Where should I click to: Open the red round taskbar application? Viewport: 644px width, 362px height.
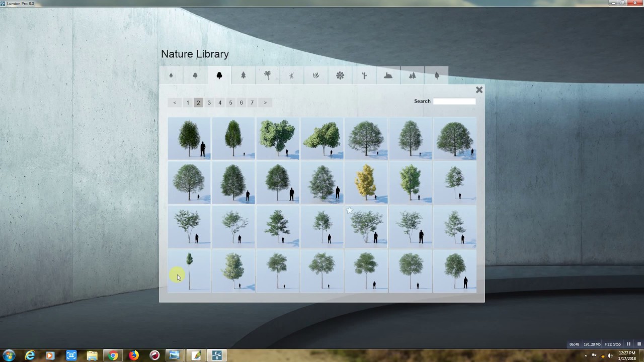[154, 355]
